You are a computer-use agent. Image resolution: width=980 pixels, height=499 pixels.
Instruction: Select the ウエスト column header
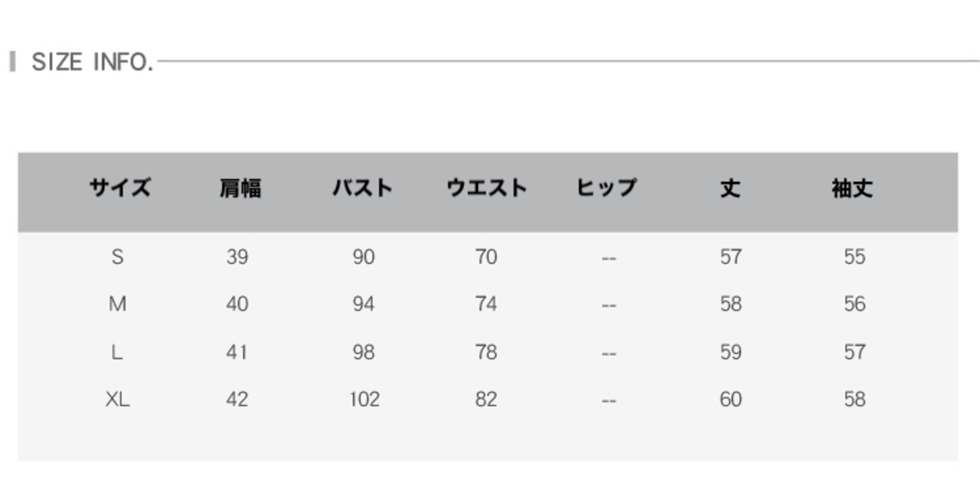pyautogui.click(x=487, y=188)
